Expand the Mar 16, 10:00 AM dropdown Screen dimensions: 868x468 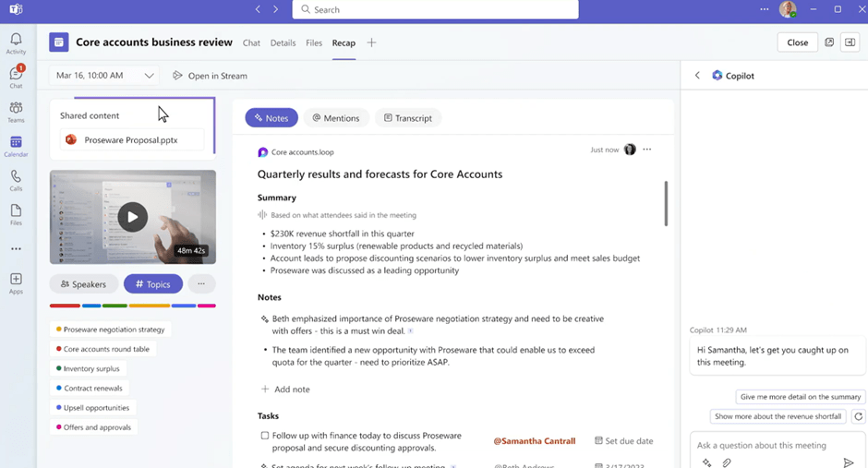(149, 76)
